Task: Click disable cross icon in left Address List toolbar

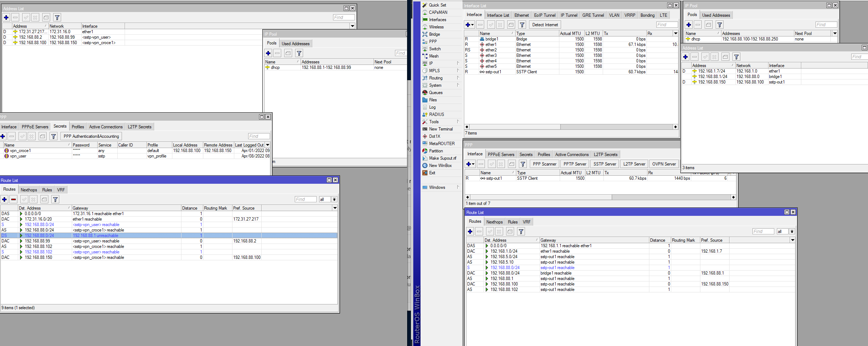Action: 35,18
